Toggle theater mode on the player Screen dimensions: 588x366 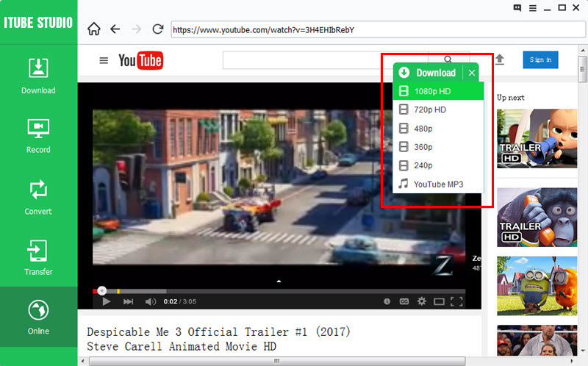[439, 301]
